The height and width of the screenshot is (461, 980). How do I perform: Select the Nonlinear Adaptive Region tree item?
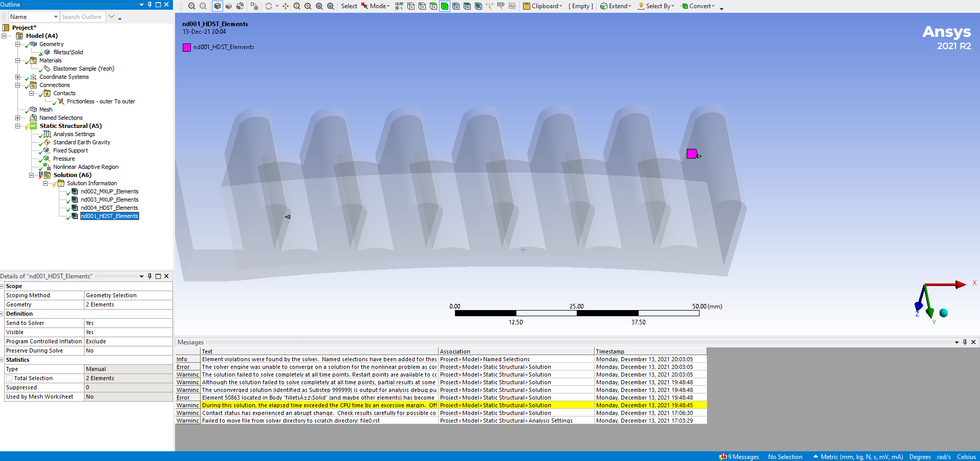click(85, 167)
